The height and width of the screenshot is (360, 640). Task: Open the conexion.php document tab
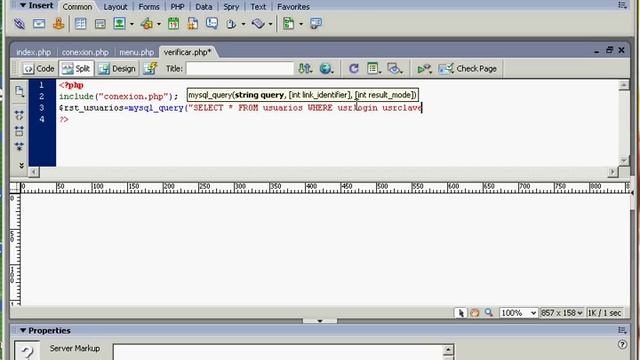[x=85, y=52]
